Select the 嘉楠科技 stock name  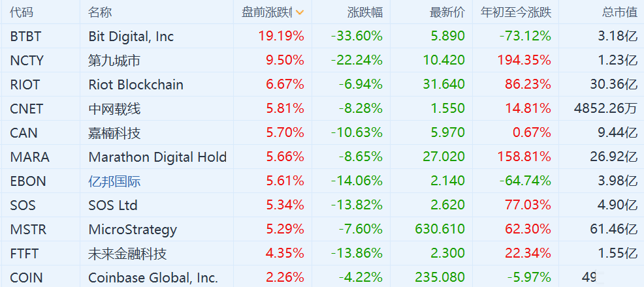click(x=114, y=133)
